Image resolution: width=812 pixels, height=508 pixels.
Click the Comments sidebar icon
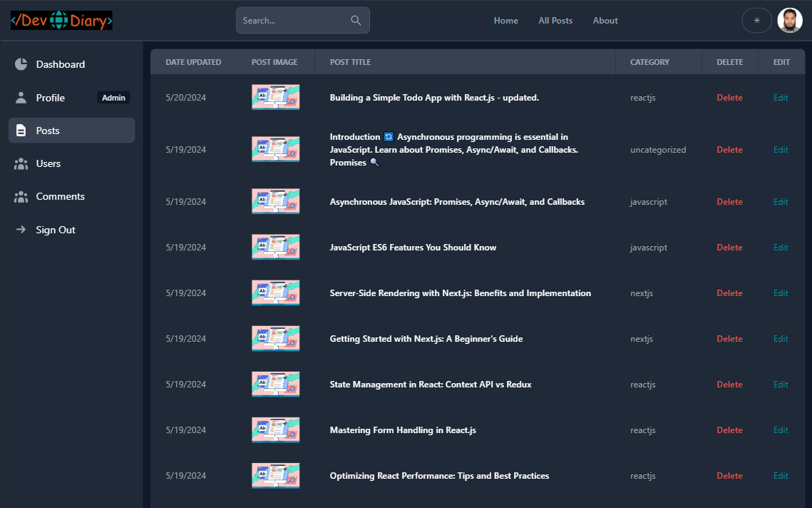tap(21, 196)
